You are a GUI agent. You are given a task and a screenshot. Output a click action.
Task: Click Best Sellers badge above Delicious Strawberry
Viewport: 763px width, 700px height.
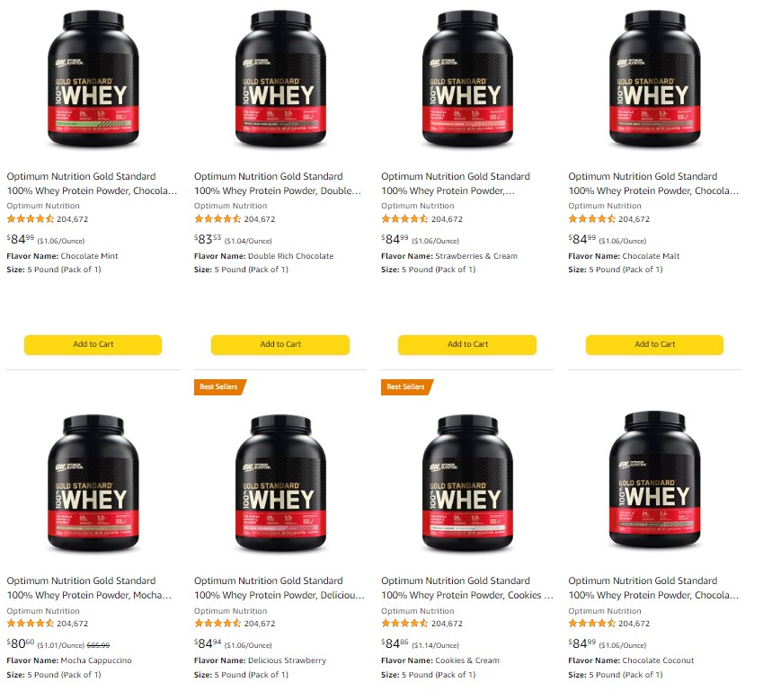click(219, 386)
